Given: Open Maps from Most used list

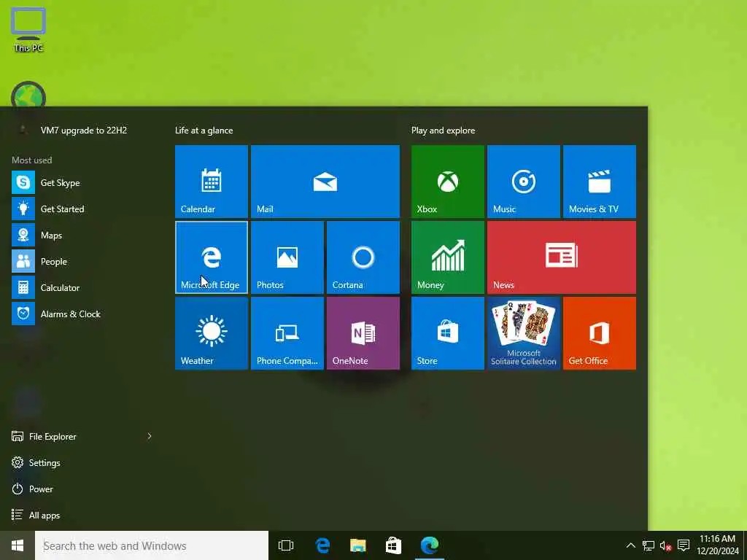Looking at the screenshot, I should [x=82, y=236].
